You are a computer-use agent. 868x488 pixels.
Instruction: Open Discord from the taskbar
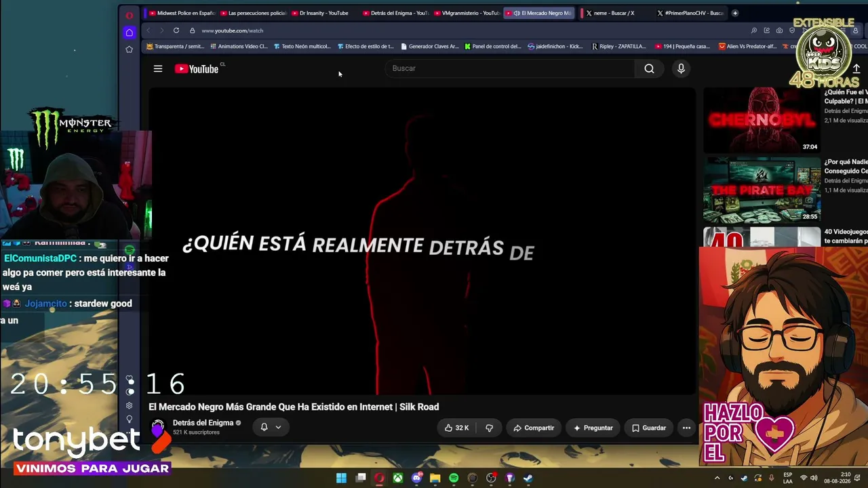tap(416, 478)
